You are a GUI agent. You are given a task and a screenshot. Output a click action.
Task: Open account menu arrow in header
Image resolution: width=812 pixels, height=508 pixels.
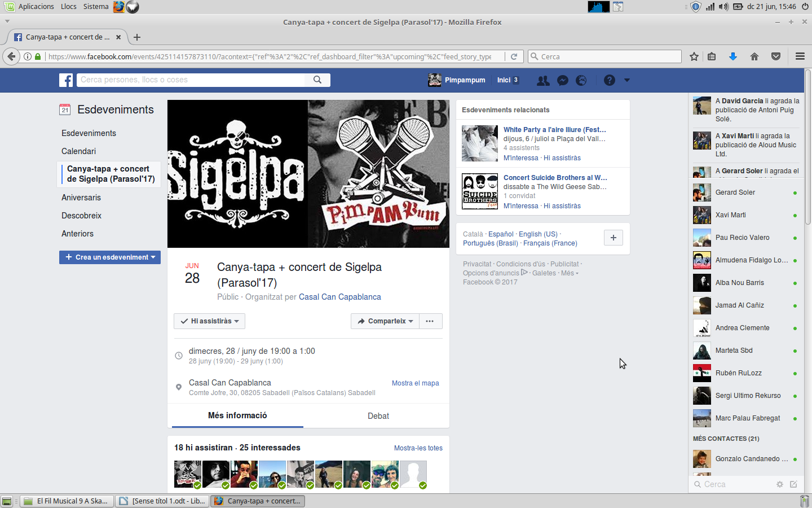626,80
